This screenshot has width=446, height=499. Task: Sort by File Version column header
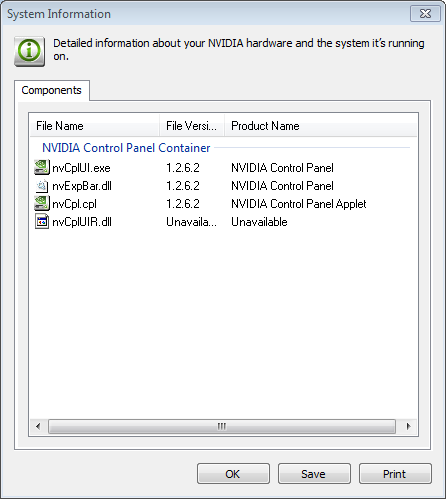192,126
